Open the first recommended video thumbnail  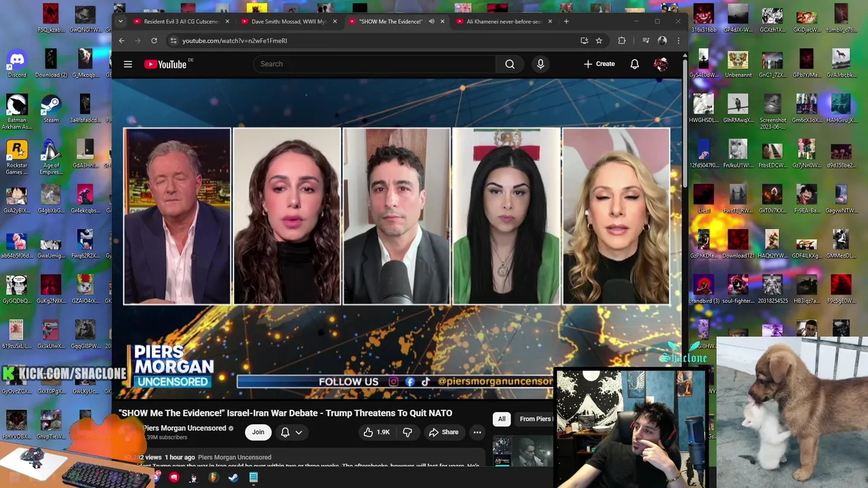[x=523, y=452]
